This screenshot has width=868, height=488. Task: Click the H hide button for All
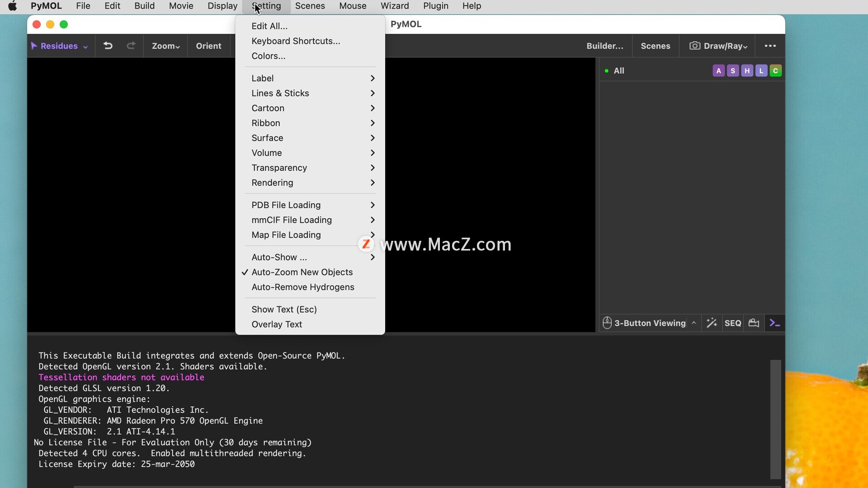click(747, 71)
